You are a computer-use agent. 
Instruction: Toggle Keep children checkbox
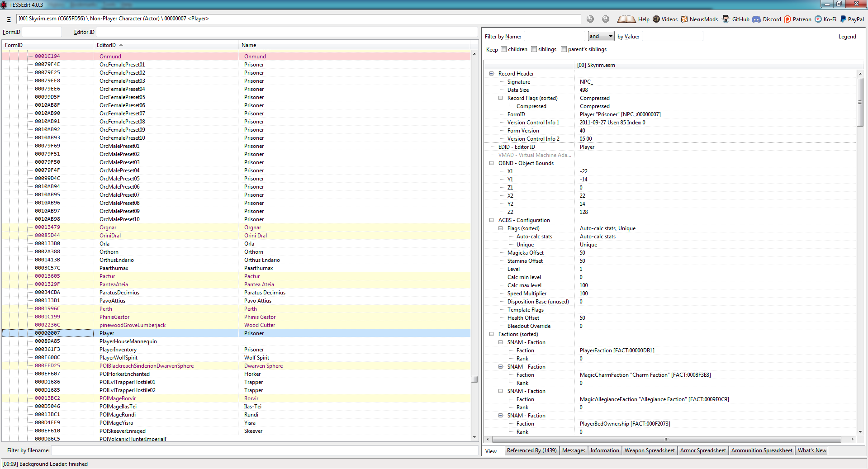click(503, 49)
